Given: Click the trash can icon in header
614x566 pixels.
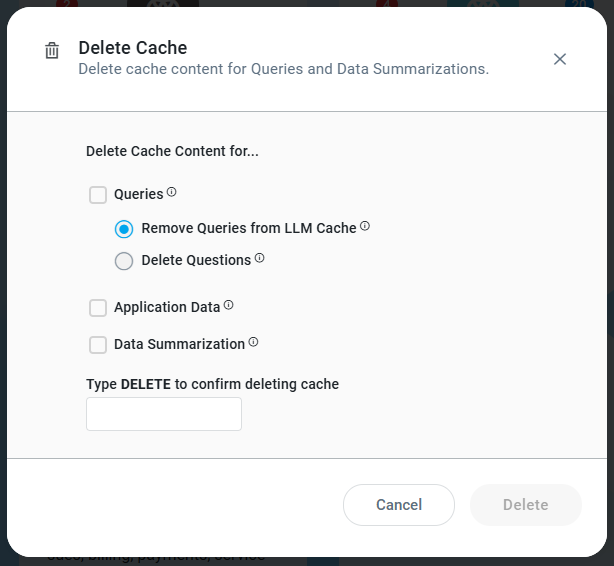Looking at the screenshot, I should click(52, 51).
